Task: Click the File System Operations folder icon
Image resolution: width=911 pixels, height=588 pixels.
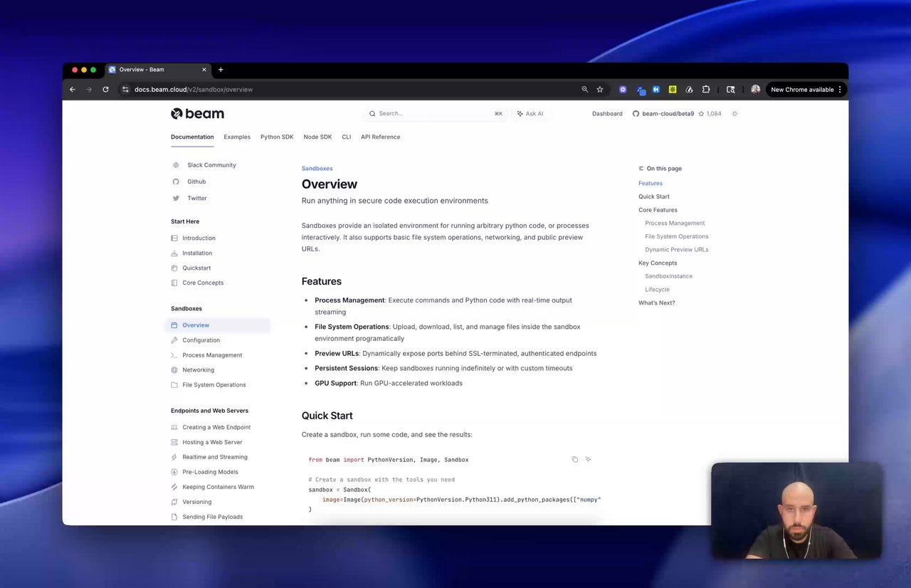Action: 175,385
